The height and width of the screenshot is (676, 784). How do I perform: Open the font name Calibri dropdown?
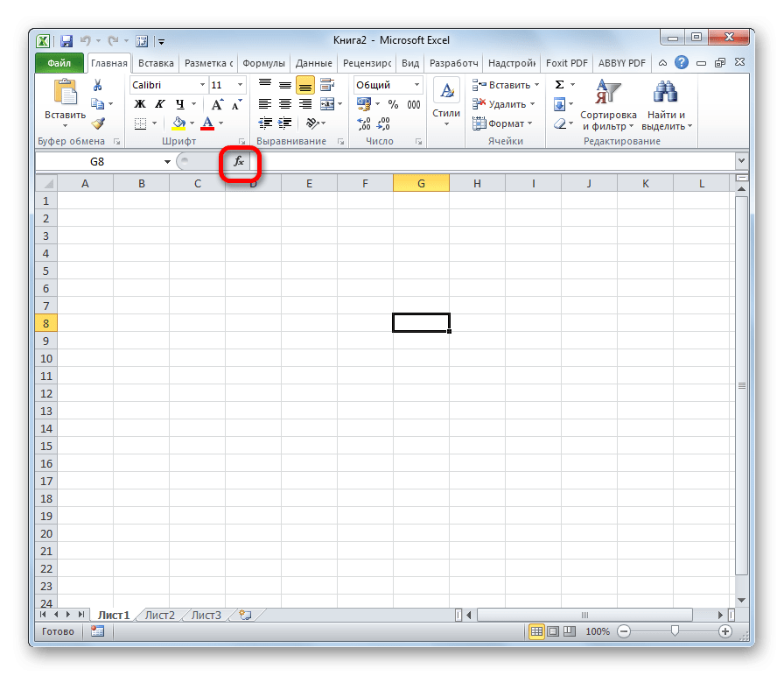(202, 85)
